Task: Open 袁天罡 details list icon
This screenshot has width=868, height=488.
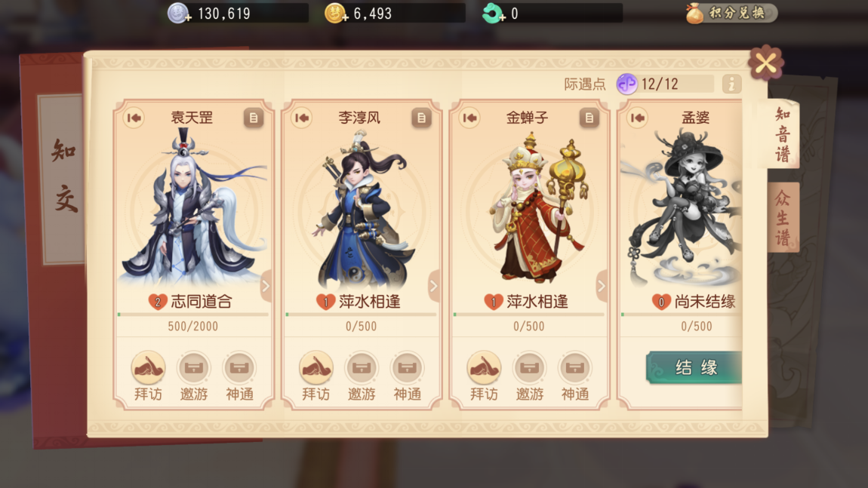Action: tap(254, 118)
